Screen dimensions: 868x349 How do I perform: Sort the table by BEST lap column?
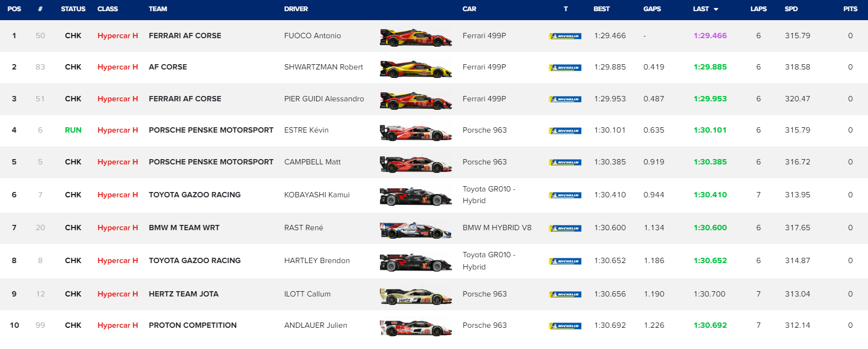[601, 9]
